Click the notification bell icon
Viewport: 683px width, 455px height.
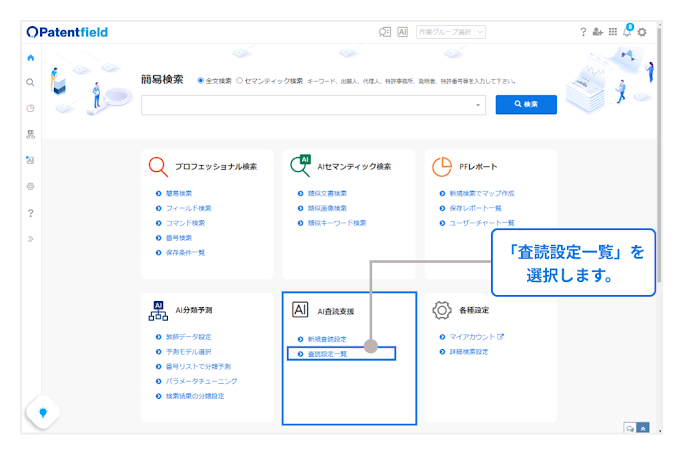coord(627,32)
